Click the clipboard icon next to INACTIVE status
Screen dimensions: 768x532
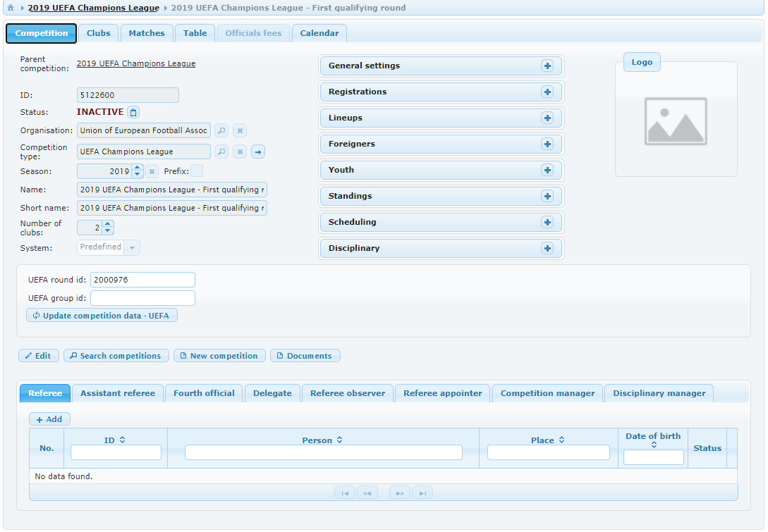[133, 112]
